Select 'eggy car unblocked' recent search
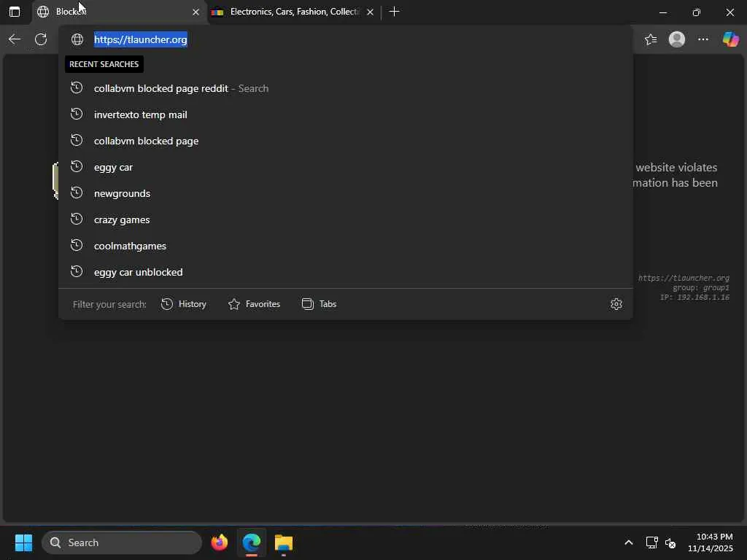The height and width of the screenshot is (560, 747). [345, 272]
